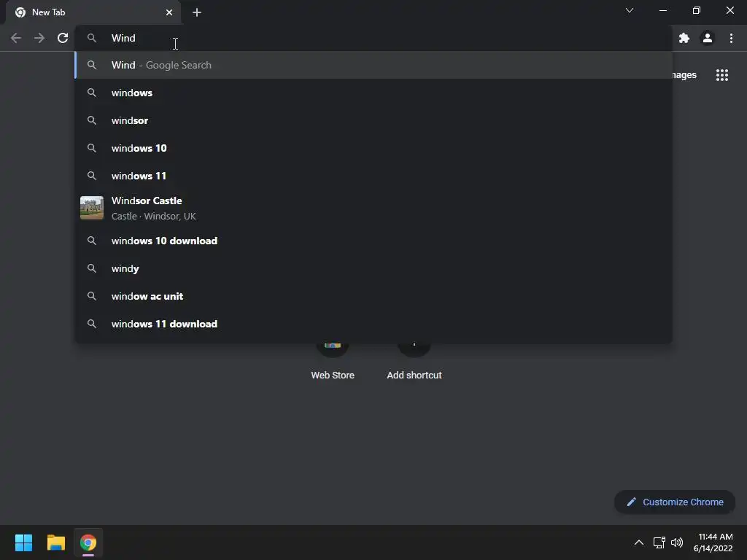Click the Chrome taskbar icon

pyautogui.click(x=88, y=542)
